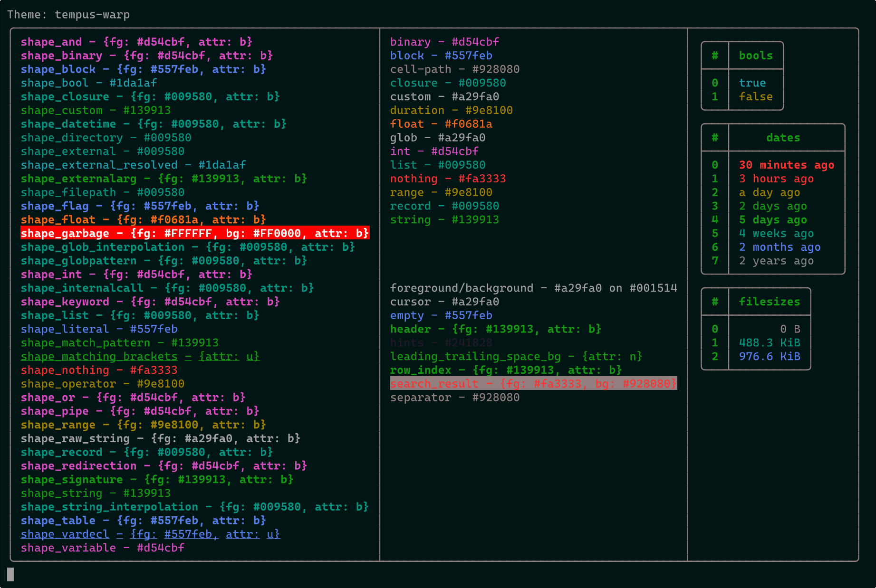Image resolution: width=876 pixels, height=588 pixels.
Task: Click the highlighted shape_garbage row
Action: (x=195, y=233)
